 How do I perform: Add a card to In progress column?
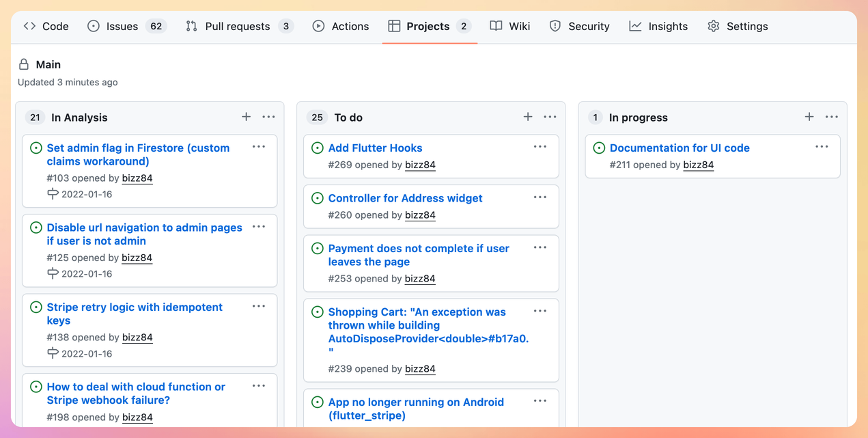[x=809, y=117]
